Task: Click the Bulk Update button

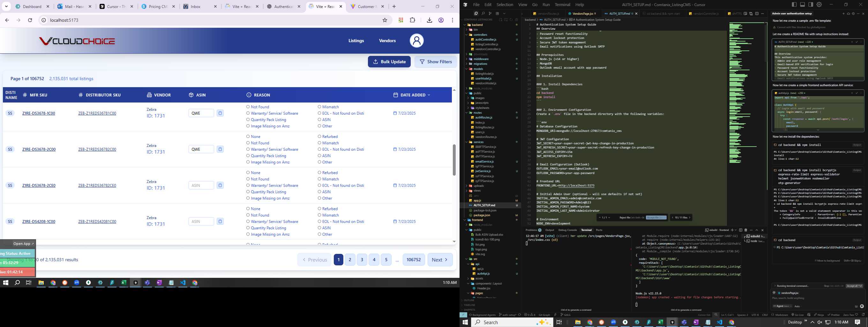Action: click(x=389, y=62)
